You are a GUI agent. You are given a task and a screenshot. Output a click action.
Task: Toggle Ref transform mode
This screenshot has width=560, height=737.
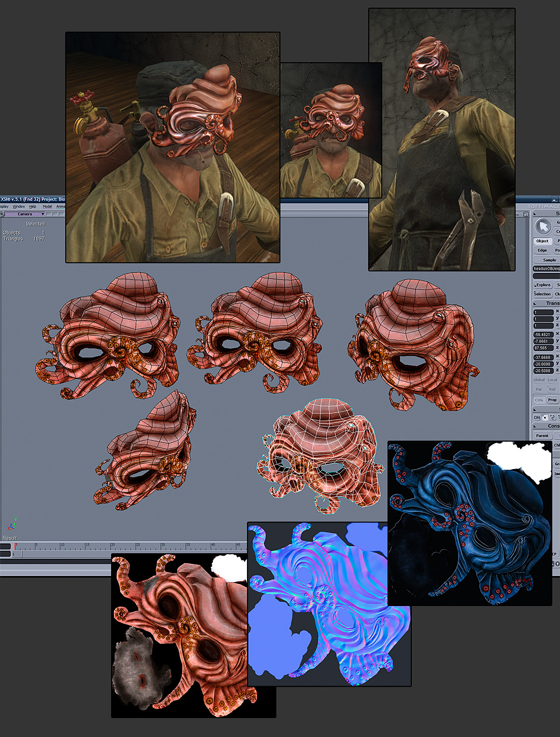[552, 389]
